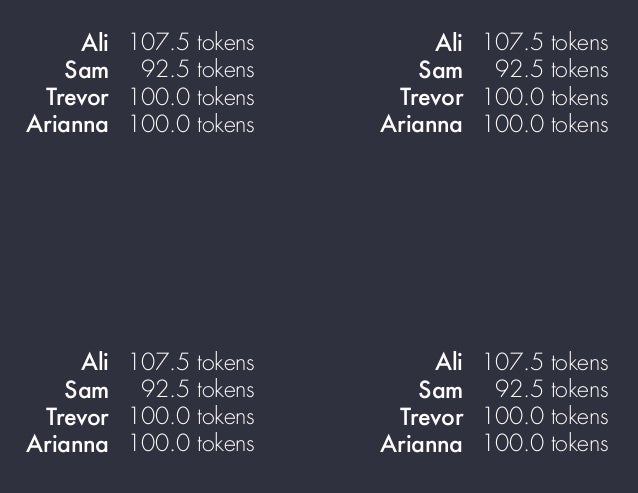
Task: Select the name Trevor in the lower-right group
Action: (431, 417)
